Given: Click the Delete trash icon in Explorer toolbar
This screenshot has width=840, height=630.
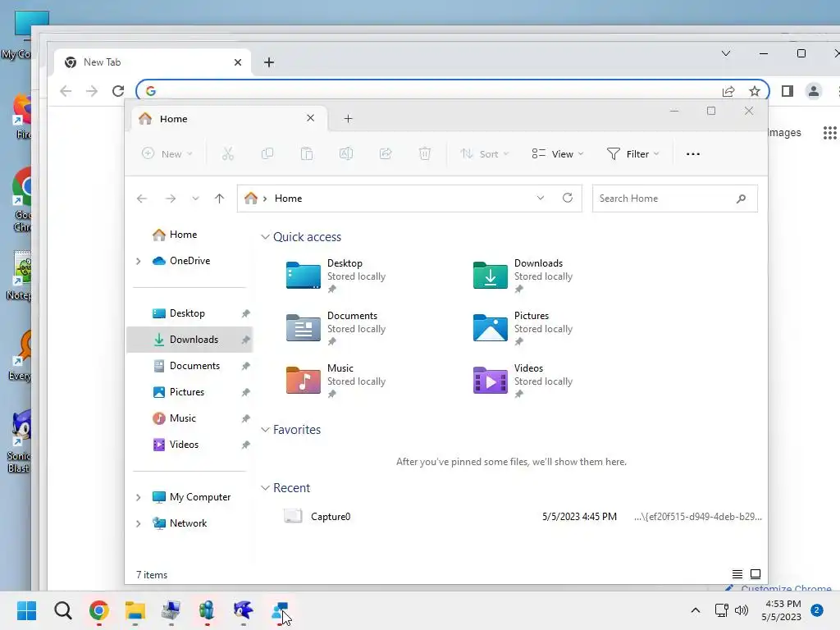Looking at the screenshot, I should (425, 154).
